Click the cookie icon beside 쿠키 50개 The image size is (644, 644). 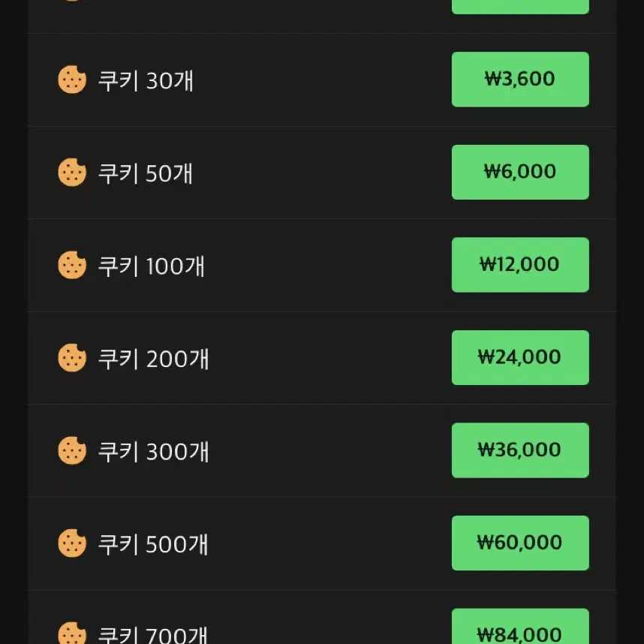(72, 172)
